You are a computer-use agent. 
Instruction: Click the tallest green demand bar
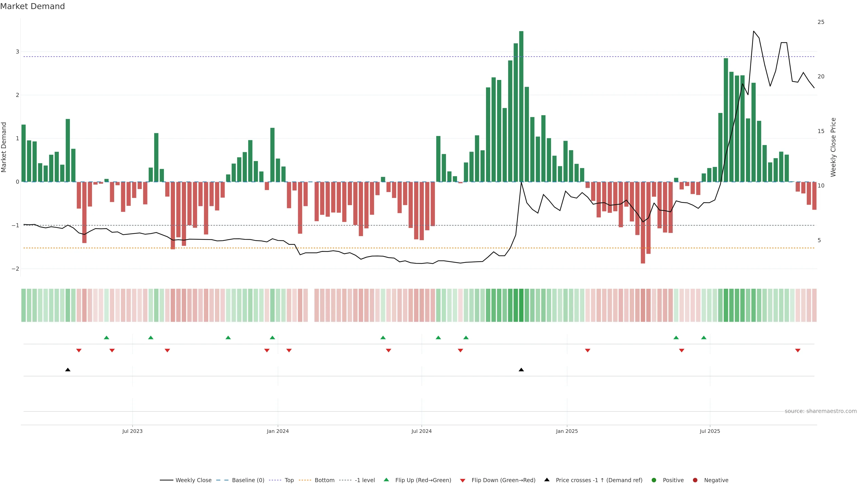coord(521,106)
